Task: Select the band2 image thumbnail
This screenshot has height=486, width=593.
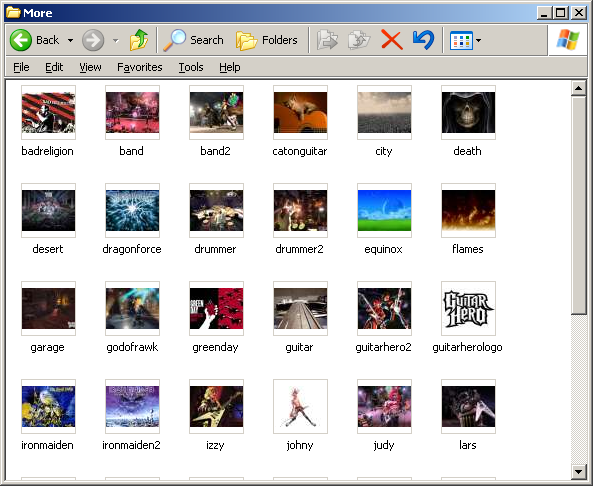Action: (216, 112)
